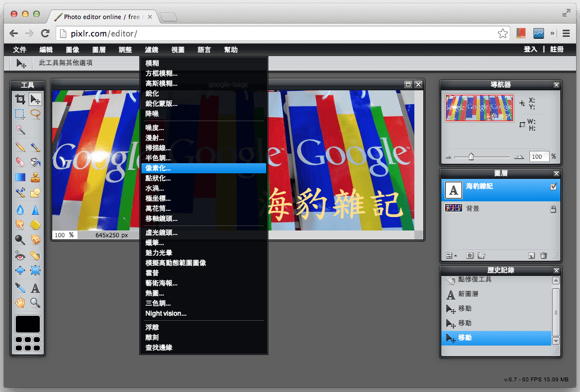Click the 登入 link
Viewport: 580px width, 392px height.
click(530, 50)
